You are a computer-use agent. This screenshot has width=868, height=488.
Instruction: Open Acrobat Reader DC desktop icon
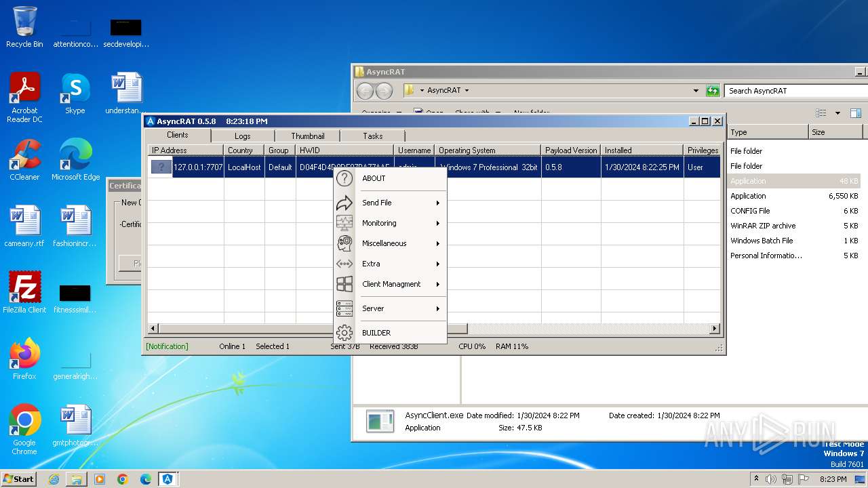(x=25, y=98)
